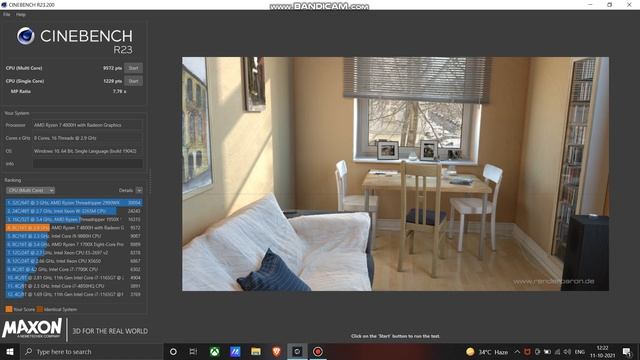Click the red shield tray icon
The image size is (640, 360).
(x=527, y=352)
